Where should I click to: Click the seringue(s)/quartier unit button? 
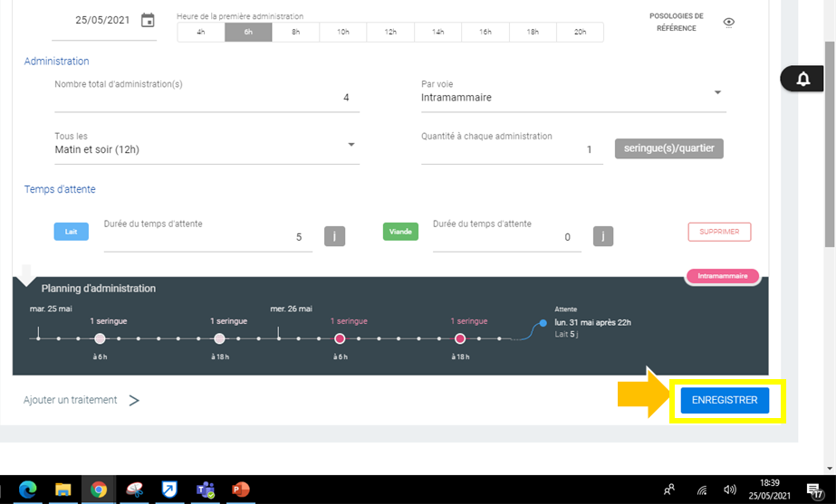669,148
